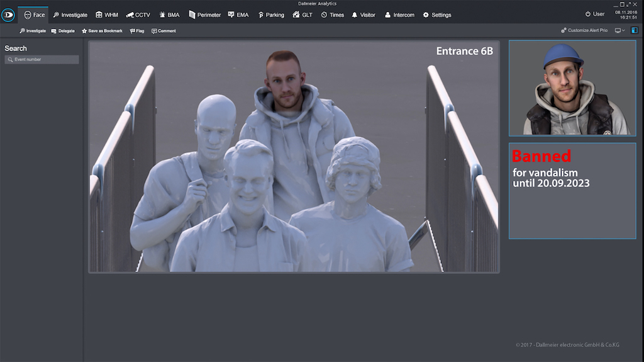The height and width of the screenshot is (362, 644).
Task: Open the Parking module
Action: coord(270,14)
